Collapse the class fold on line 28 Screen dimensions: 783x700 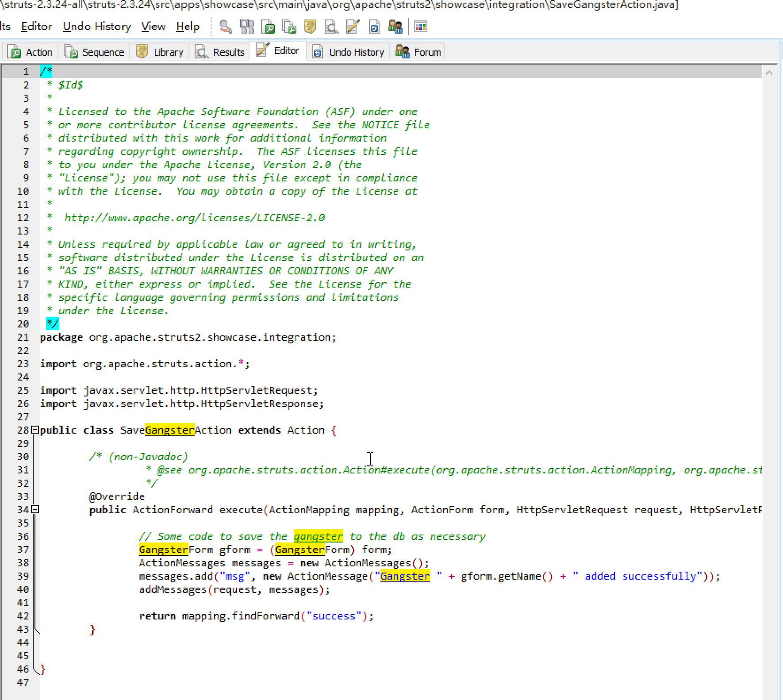35,430
